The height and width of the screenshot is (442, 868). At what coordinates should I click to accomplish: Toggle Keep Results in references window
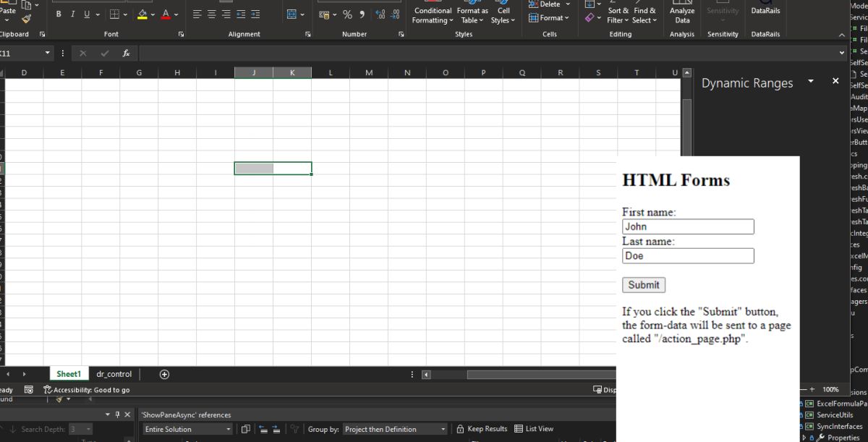click(x=482, y=429)
